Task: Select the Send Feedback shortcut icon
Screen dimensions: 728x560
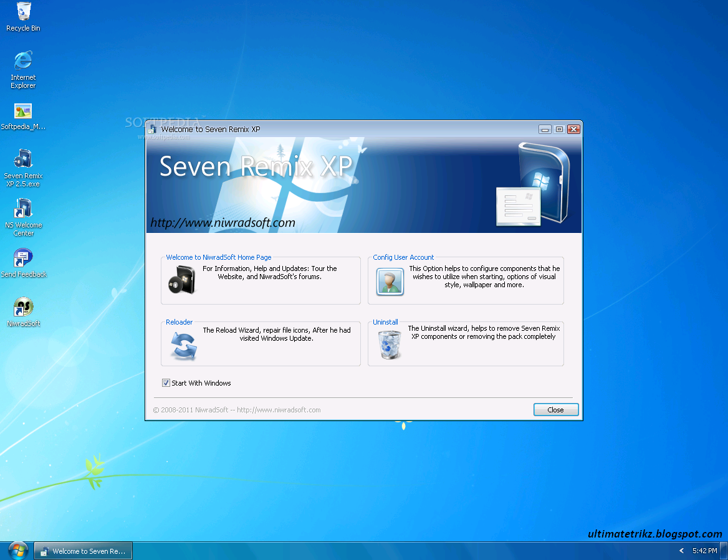Action: pyautogui.click(x=23, y=263)
